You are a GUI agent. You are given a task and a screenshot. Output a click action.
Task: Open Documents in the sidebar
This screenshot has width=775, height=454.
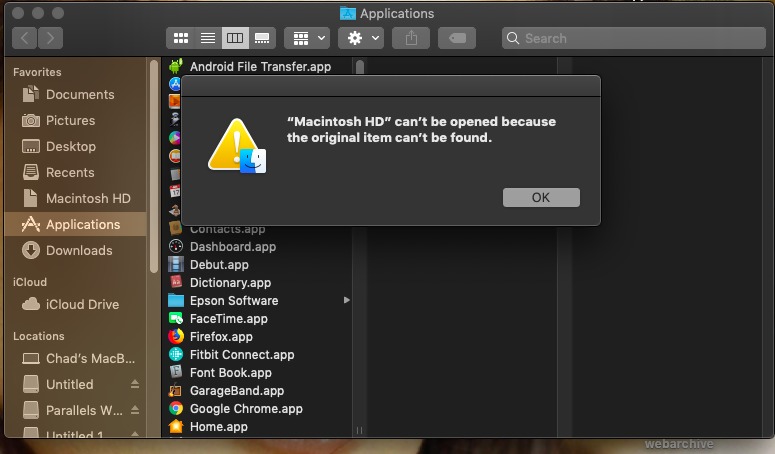coord(75,94)
